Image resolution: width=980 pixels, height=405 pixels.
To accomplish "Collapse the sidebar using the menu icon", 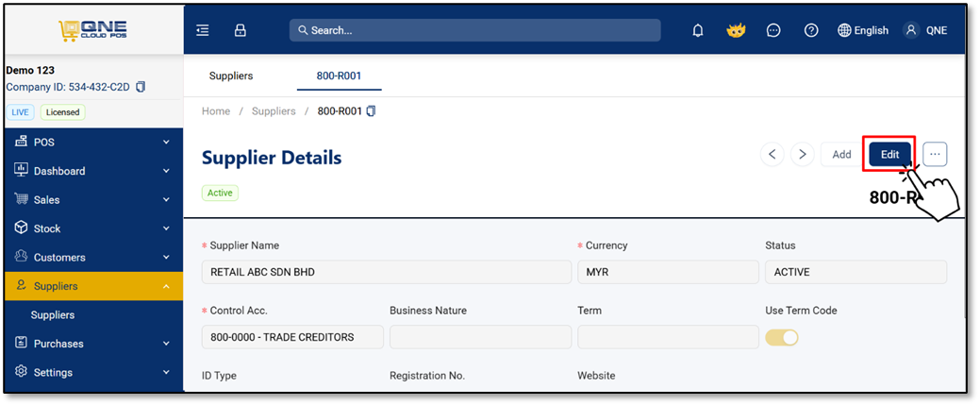I will coord(203,30).
